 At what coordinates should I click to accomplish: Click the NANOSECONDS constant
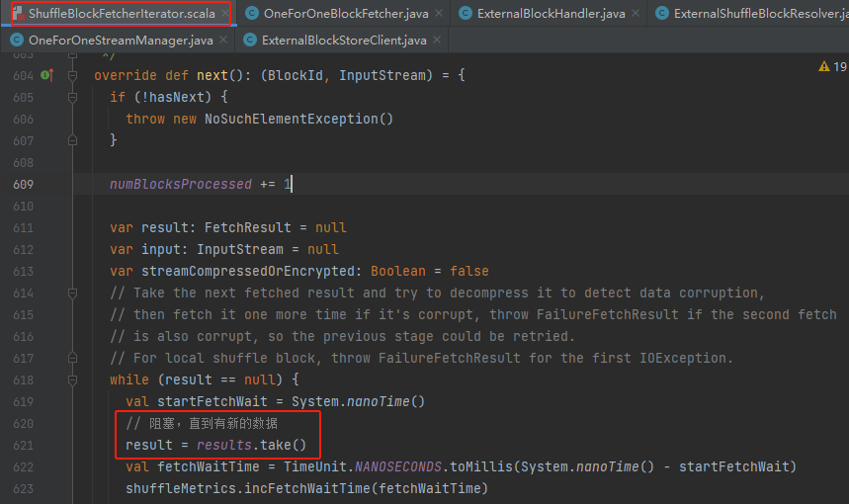coord(398,466)
